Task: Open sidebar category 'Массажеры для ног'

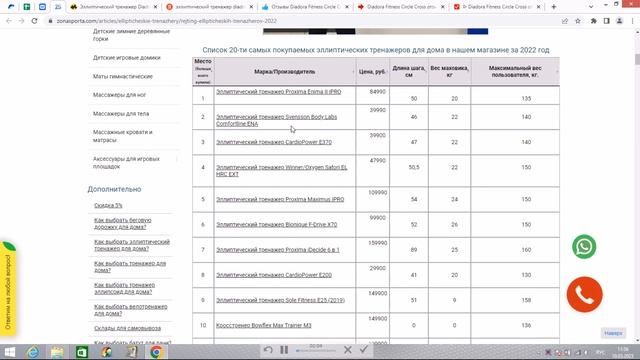Action: [x=119, y=95]
